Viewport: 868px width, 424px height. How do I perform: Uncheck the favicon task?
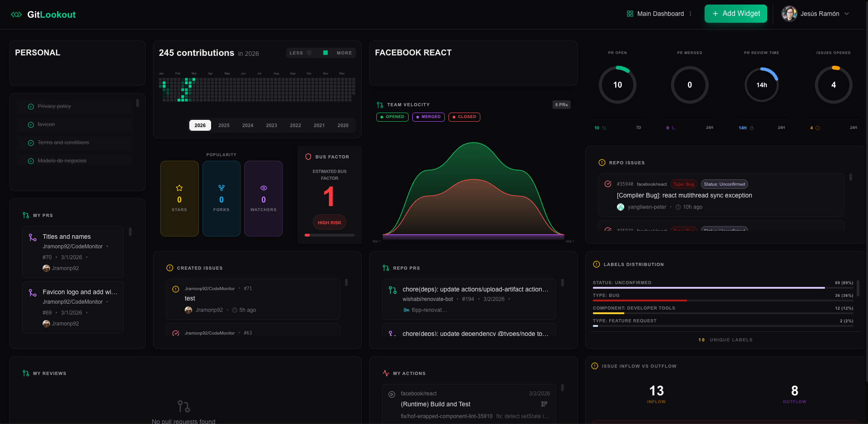click(31, 125)
